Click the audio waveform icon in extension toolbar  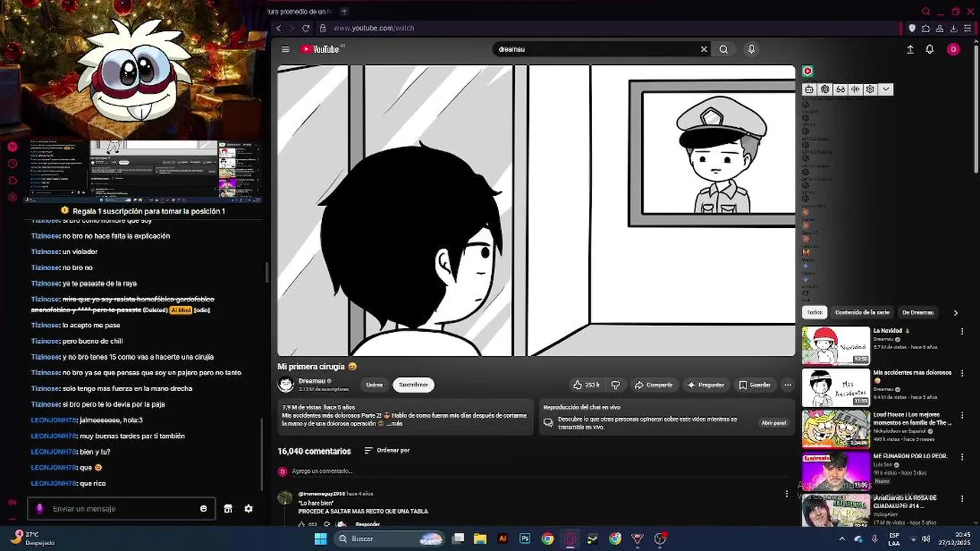[855, 90]
